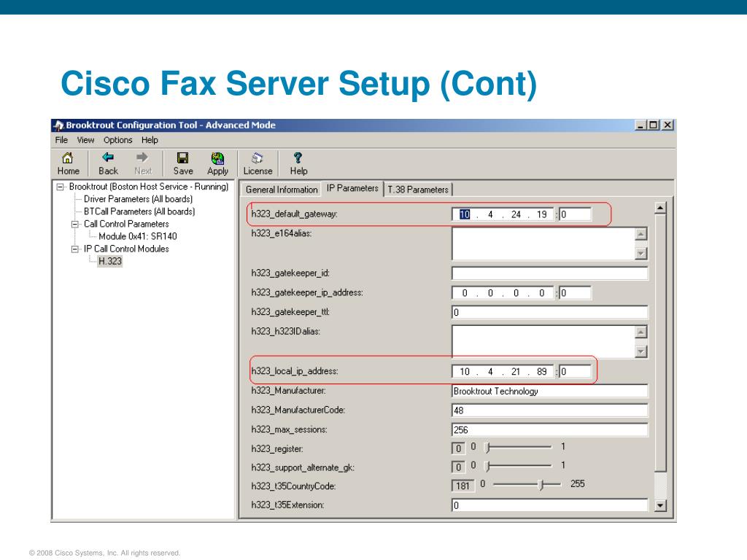Click gatekeeper IP address first octet
Image resolution: width=747 pixels, height=560 pixels.
pos(465,293)
